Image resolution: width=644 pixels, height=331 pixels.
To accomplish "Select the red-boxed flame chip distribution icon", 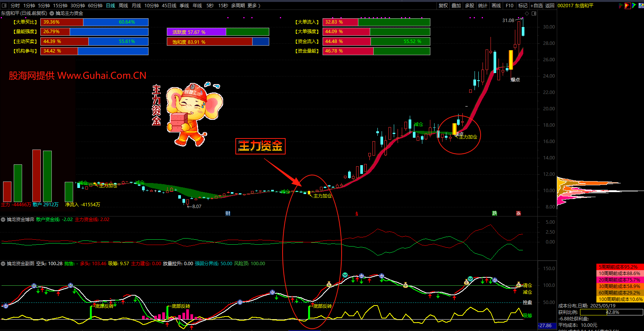I will tap(627, 5).
